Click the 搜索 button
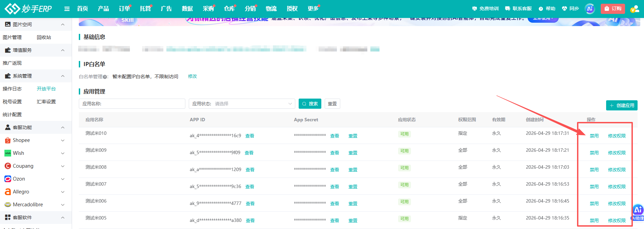Viewport: 644px width, 229px height. tap(310, 104)
